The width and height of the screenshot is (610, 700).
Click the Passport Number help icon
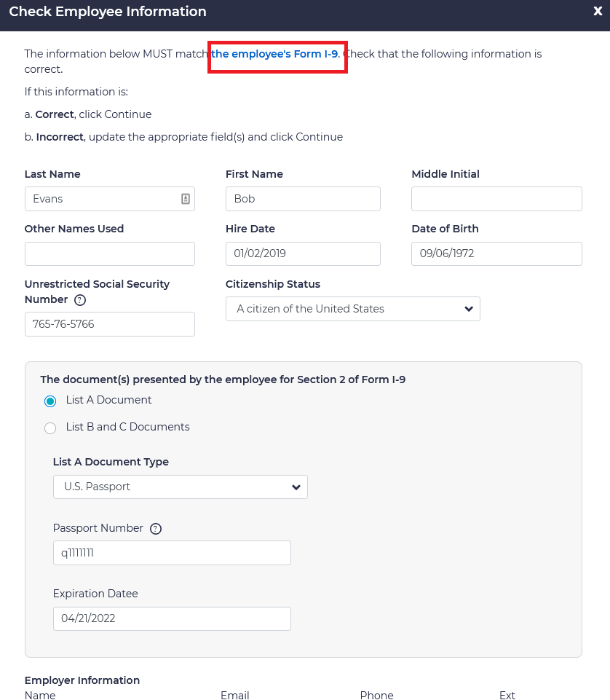click(155, 529)
